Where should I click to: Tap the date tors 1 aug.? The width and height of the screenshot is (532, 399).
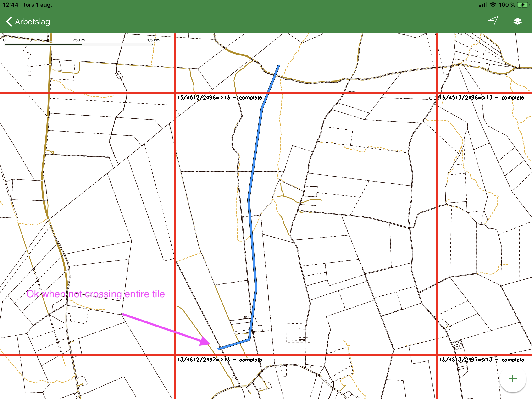38,5
